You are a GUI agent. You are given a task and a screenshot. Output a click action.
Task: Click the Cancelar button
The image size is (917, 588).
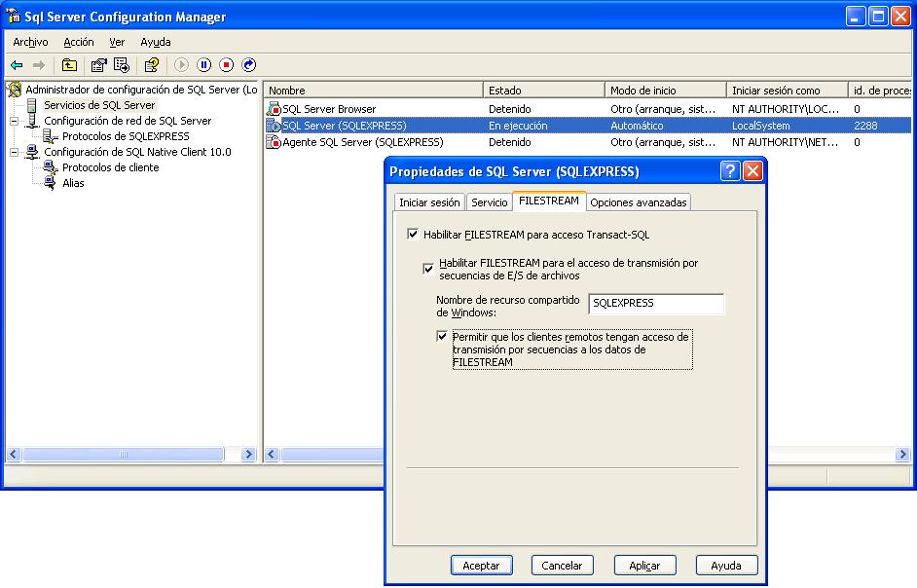(x=562, y=566)
